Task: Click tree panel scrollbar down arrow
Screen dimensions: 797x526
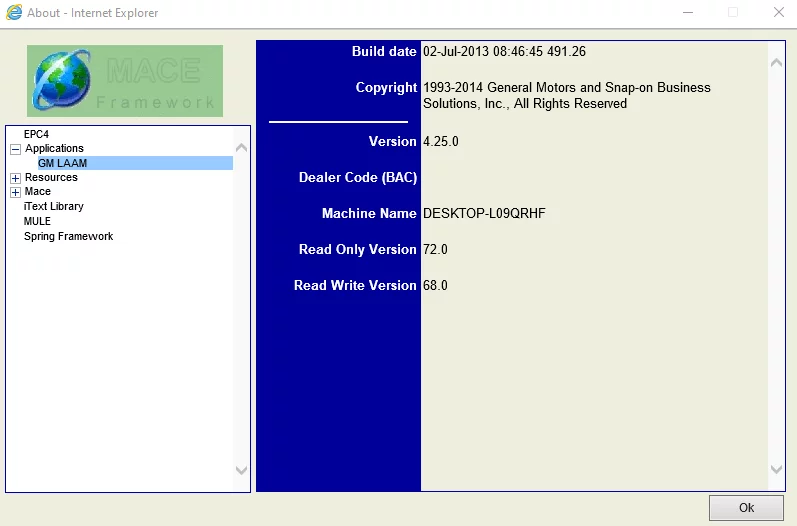Action: tap(241, 469)
